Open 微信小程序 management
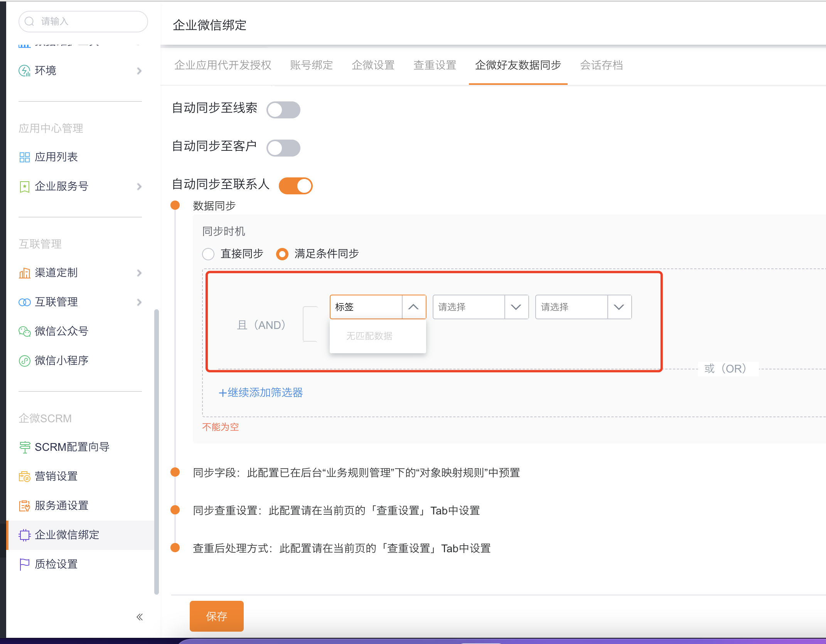826x644 pixels. click(x=62, y=360)
